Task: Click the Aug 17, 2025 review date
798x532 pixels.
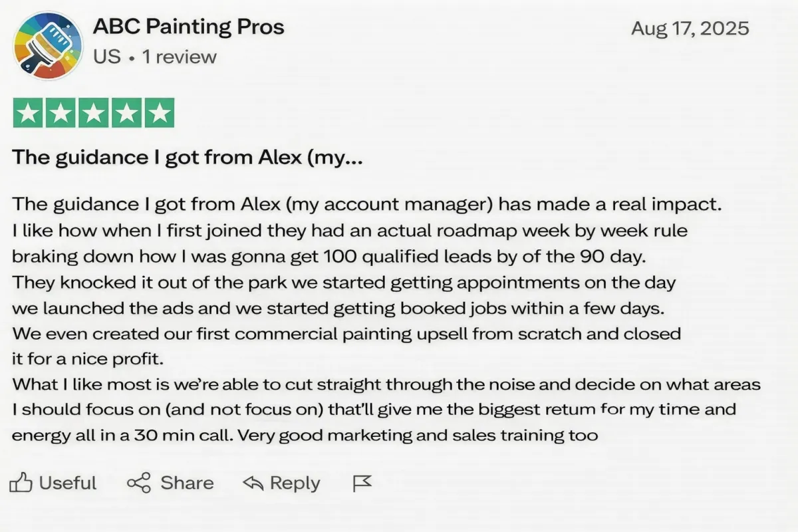Action: pos(690,29)
